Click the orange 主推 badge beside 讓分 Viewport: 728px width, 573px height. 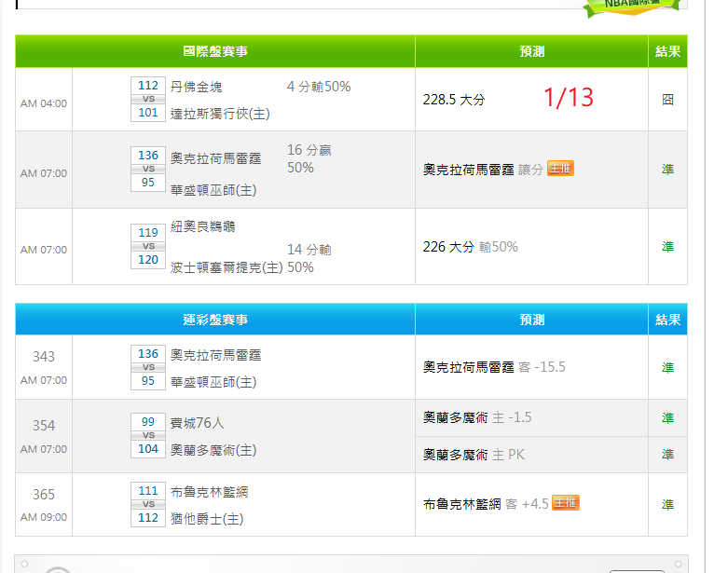point(560,169)
